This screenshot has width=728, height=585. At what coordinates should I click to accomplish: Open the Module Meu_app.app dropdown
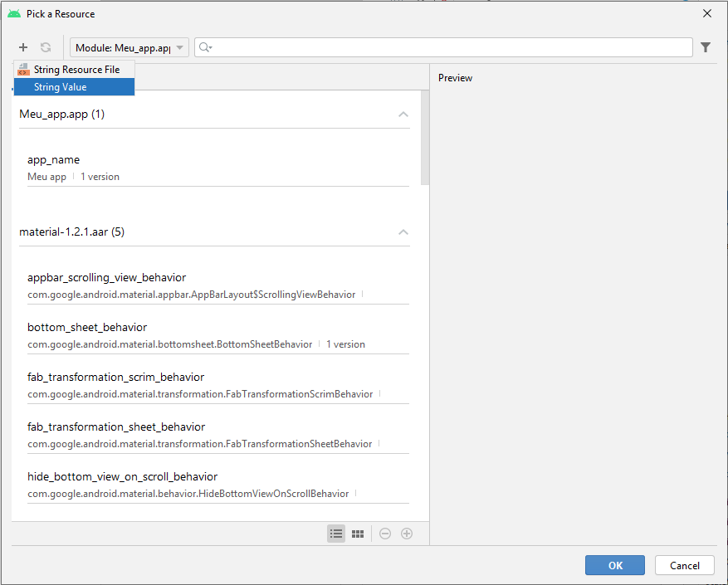click(129, 48)
